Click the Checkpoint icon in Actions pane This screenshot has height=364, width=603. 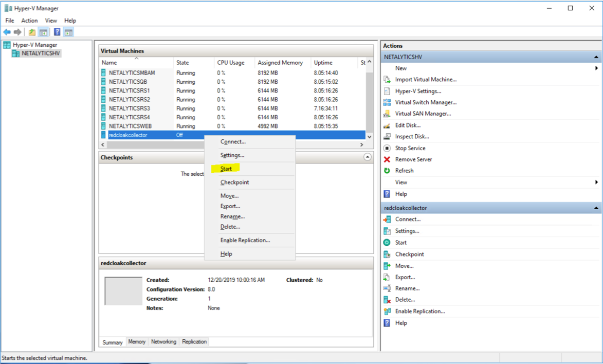click(x=387, y=254)
